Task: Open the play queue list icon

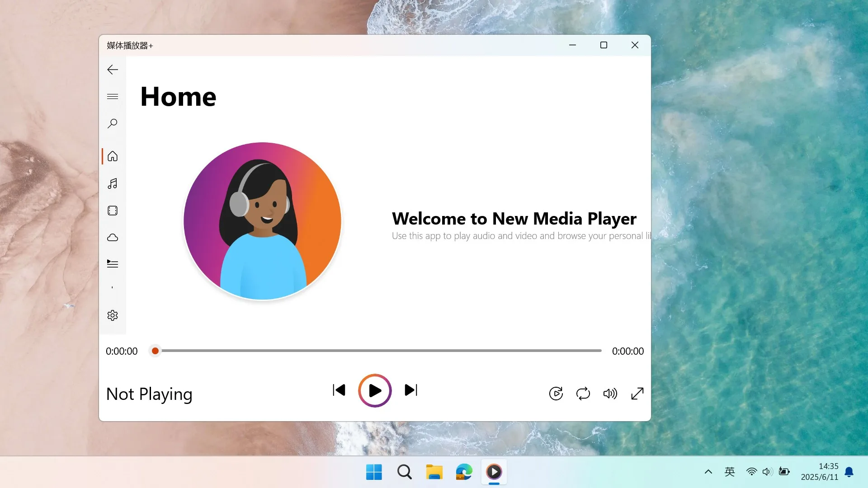Action: (x=113, y=264)
